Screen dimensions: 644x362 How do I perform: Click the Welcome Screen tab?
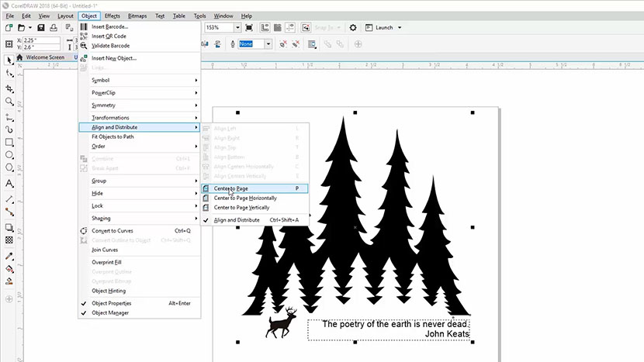point(45,57)
